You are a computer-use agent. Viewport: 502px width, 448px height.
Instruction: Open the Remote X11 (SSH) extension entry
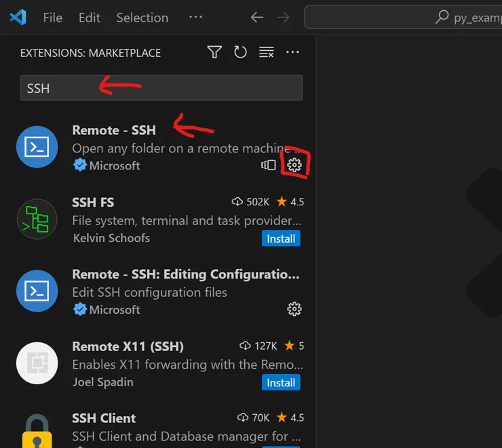[x=160, y=364]
